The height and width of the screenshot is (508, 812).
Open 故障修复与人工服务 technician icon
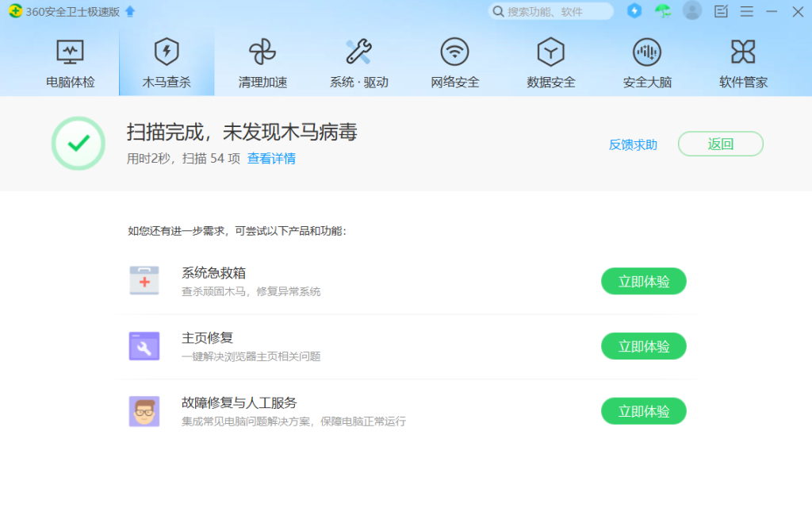[x=144, y=411]
